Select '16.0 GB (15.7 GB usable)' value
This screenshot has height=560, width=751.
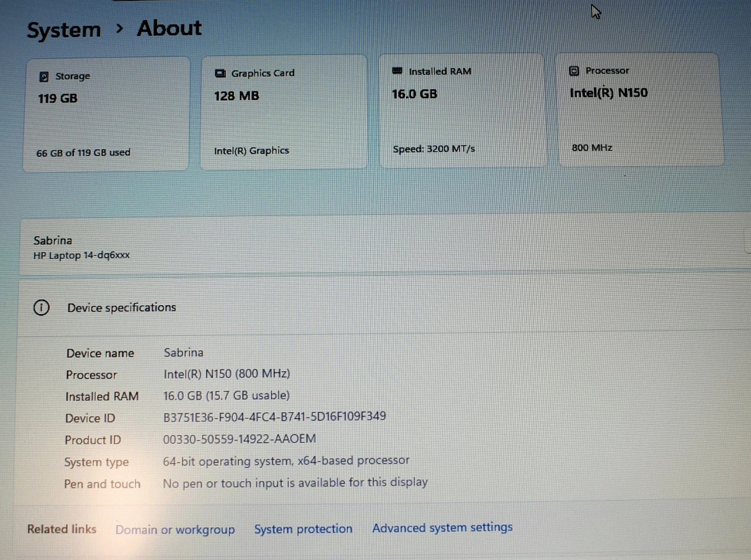(226, 395)
